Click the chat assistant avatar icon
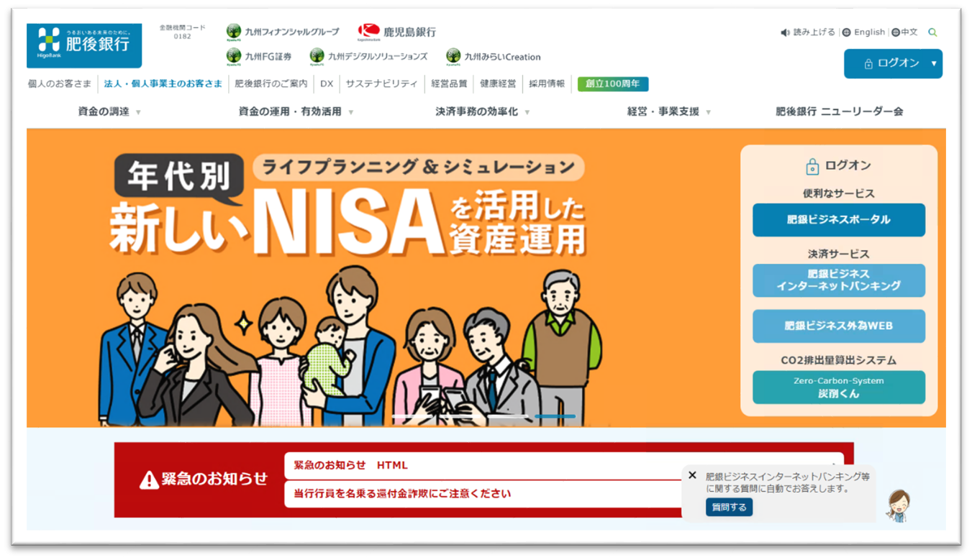The image size is (972, 560). click(897, 506)
